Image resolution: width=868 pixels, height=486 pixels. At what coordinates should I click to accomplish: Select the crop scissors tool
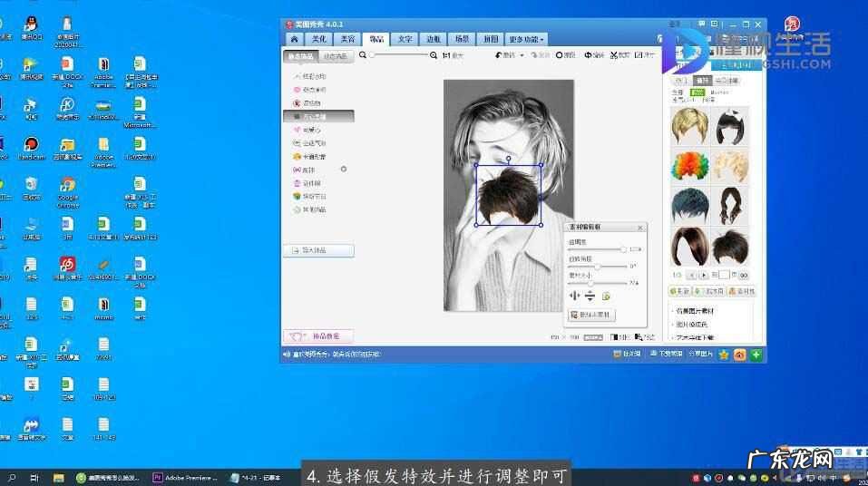click(x=620, y=55)
